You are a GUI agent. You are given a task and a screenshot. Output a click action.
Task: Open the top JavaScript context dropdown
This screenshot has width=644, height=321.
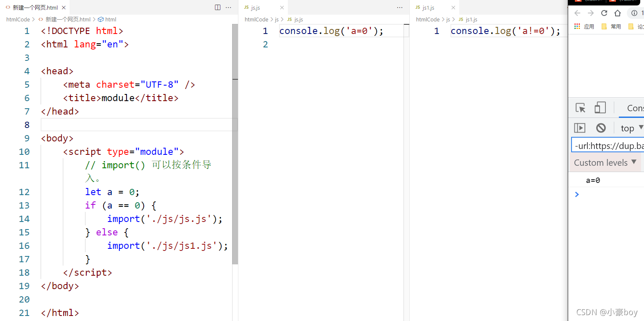632,128
